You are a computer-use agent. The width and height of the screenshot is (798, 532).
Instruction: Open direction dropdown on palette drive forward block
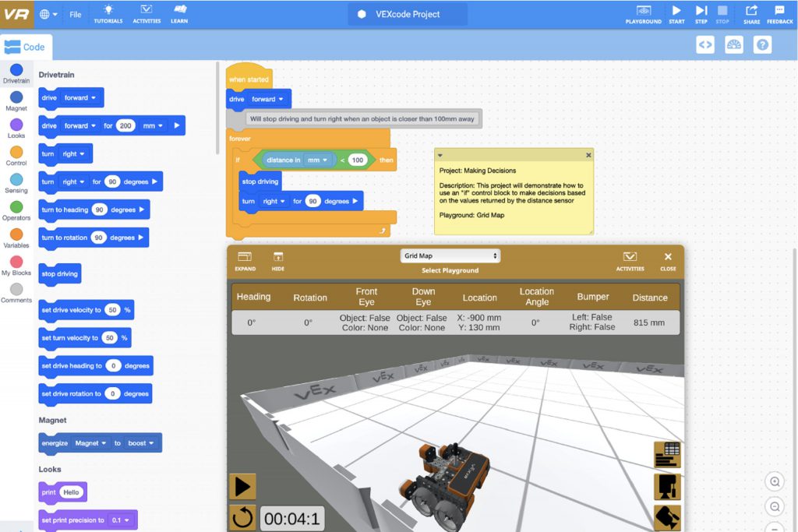tap(80, 97)
